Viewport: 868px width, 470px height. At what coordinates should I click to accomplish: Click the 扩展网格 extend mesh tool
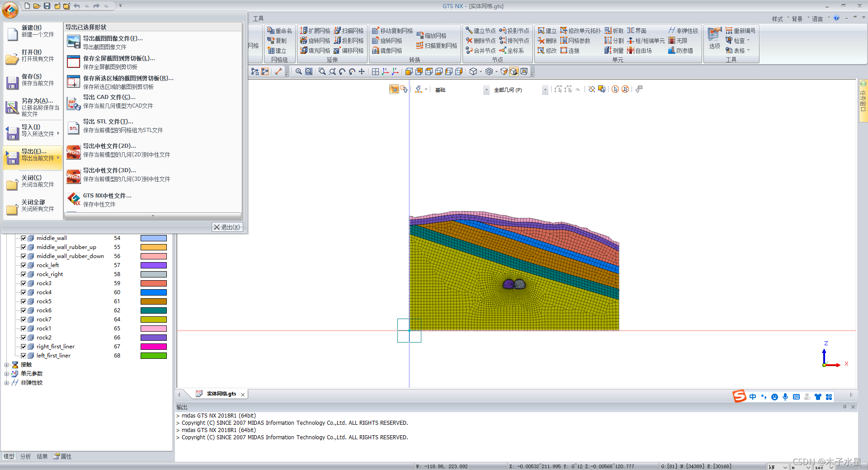click(x=315, y=31)
